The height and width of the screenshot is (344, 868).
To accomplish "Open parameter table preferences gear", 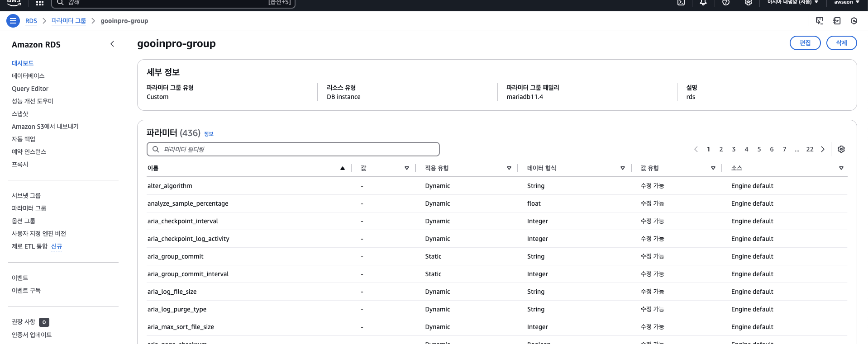I will click(x=841, y=149).
